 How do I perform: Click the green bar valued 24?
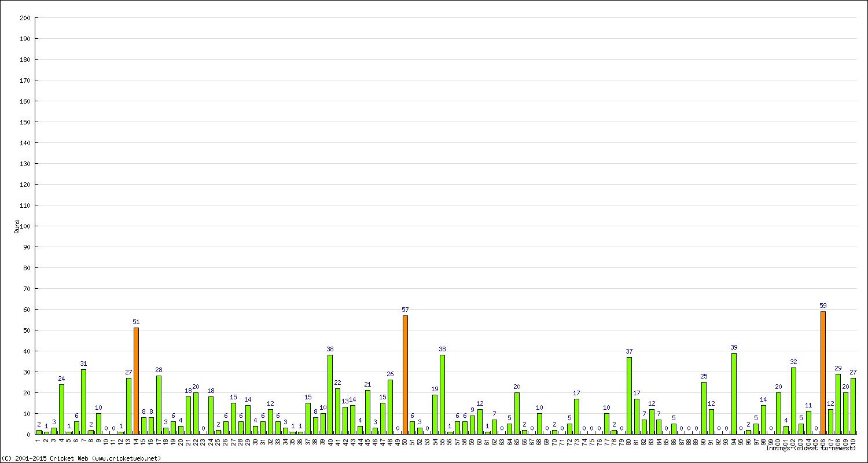click(x=61, y=409)
